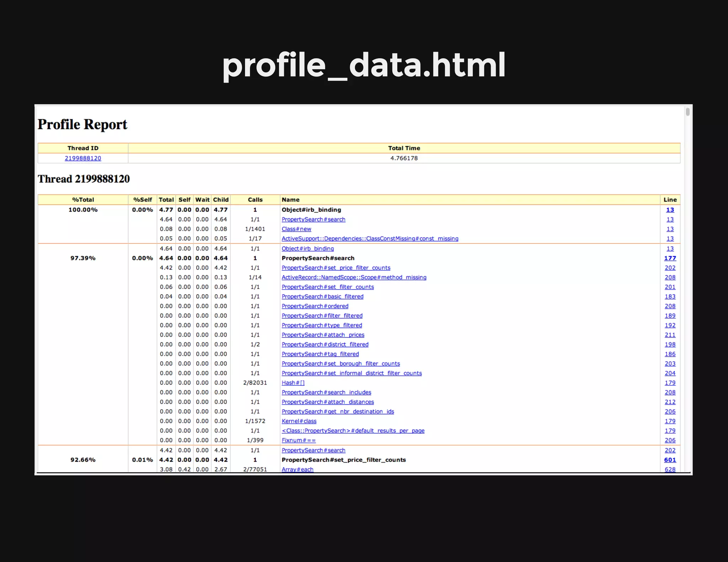Open PropertySearch#filter_filtered link
Viewport: 728px width, 562px height.
(x=322, y=316)
